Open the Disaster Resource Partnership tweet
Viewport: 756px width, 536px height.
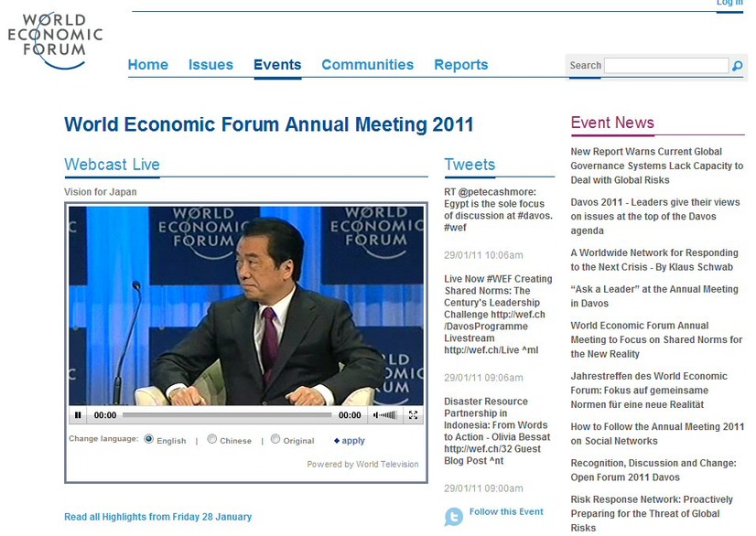[x=497, y=431]
